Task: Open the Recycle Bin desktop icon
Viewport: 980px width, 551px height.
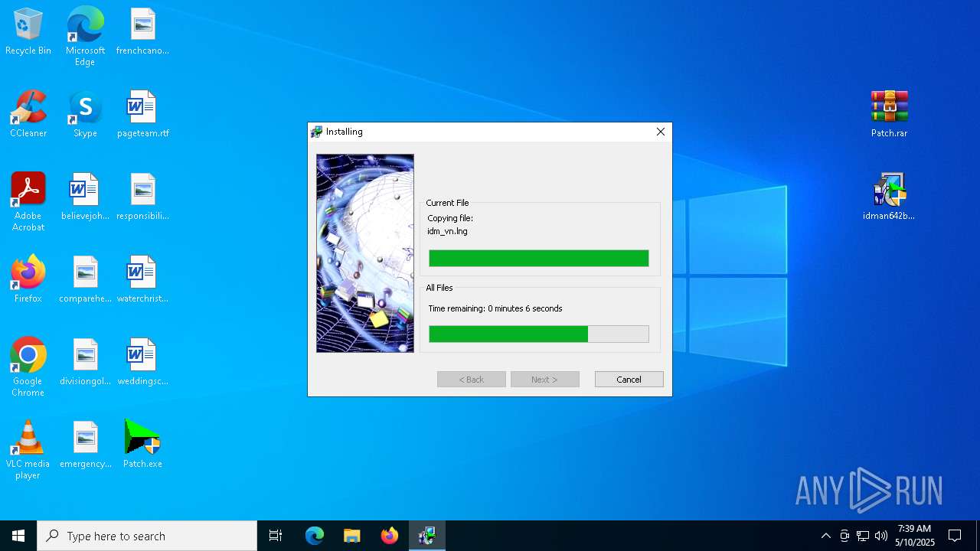Action: [28, 32]
